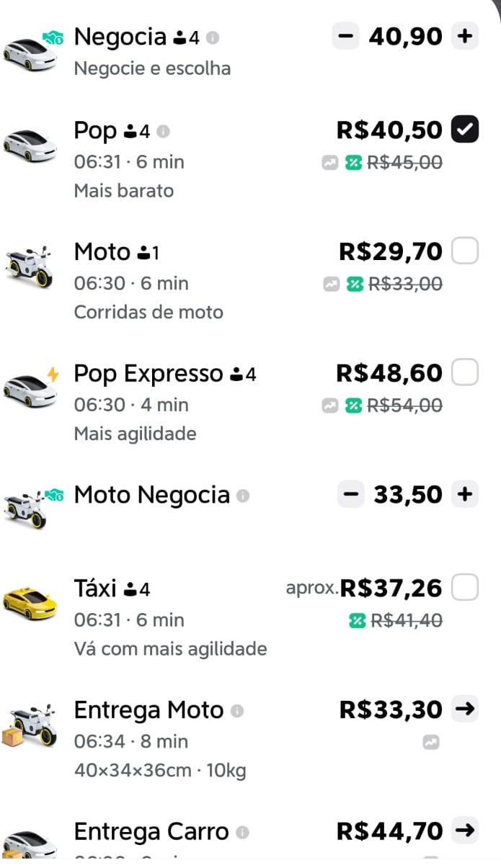Tap the yellow Táxi car thumbnail
This screenshot has height=868, width=501.
tap(30, 602)
